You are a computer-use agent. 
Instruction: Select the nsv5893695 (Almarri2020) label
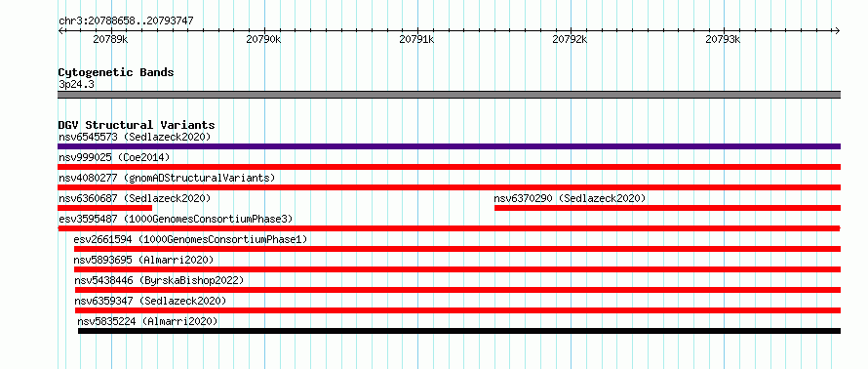coord(143,260)
